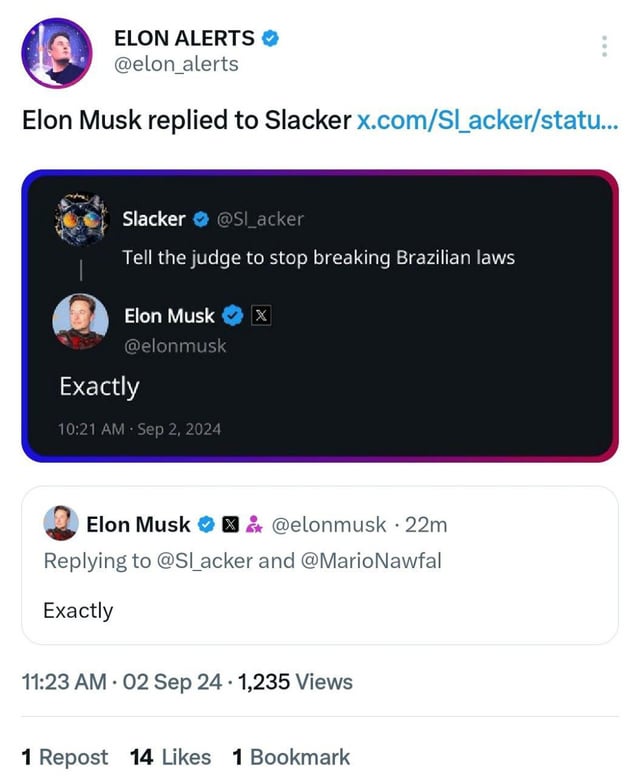The width and height of the screenshot is (640, 776).
Task: Open @Sl_acker mention in Replying to line
Action: tap(206, 560)
